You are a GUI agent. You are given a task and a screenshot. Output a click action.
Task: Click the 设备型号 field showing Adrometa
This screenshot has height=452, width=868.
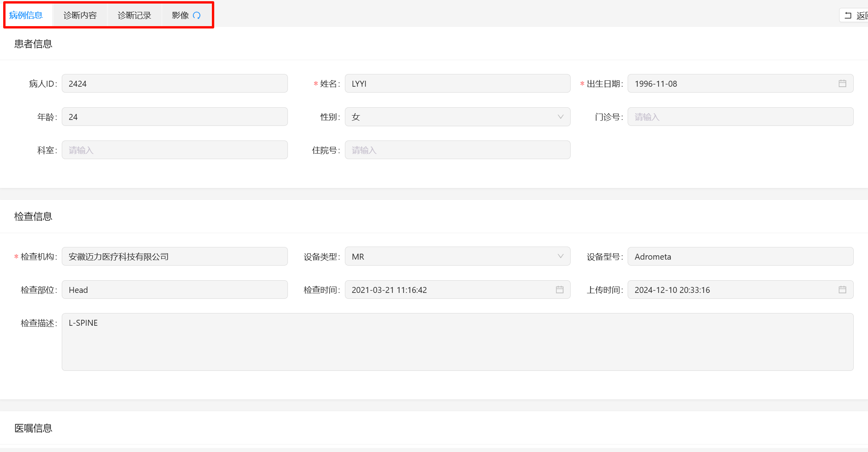point(740,256)
